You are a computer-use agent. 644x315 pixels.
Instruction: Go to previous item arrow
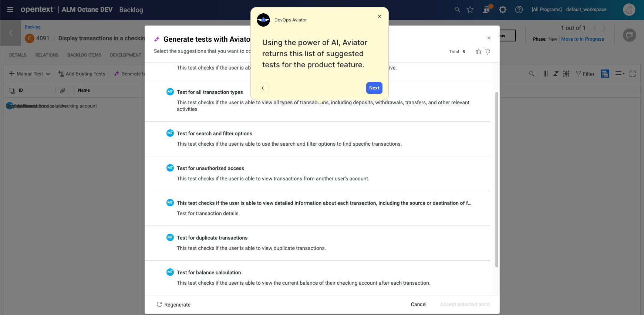(x=594, y=28)
